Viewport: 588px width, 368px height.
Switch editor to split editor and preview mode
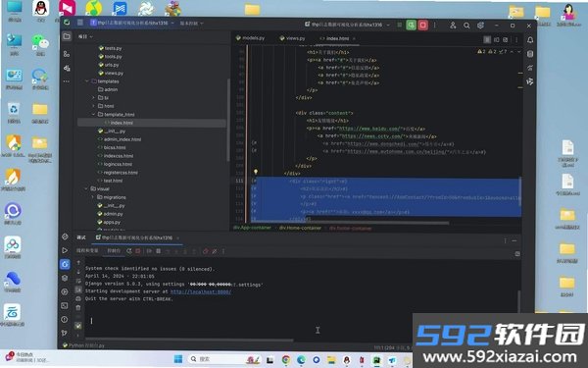pyautogui.click(x=497, y=40)
